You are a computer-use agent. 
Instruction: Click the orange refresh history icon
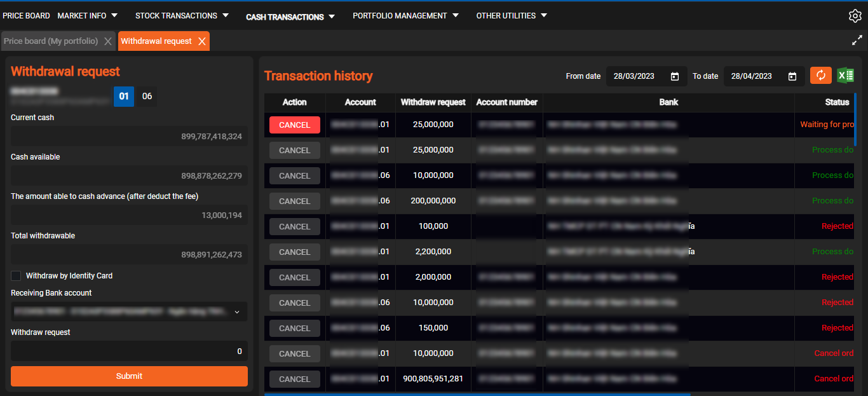(820, 76)
